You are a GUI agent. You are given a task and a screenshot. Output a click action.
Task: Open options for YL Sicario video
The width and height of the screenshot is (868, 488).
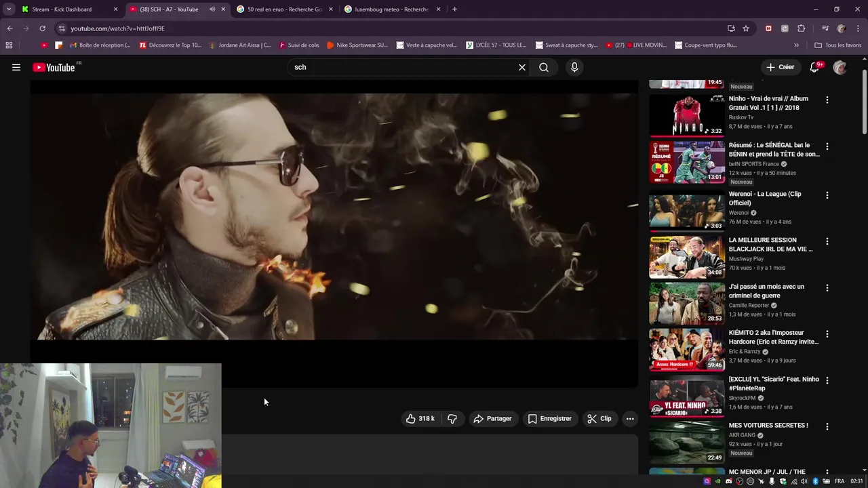coord(827,380)
